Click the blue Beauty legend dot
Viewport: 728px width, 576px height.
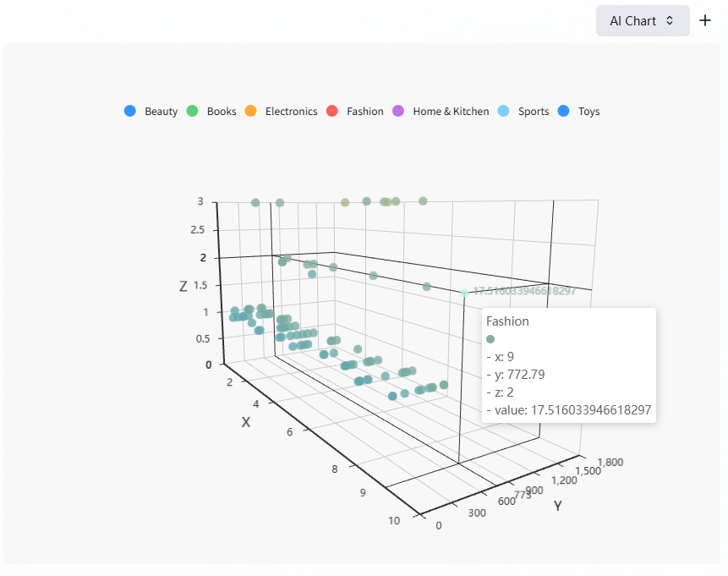(x=129, y=111)
